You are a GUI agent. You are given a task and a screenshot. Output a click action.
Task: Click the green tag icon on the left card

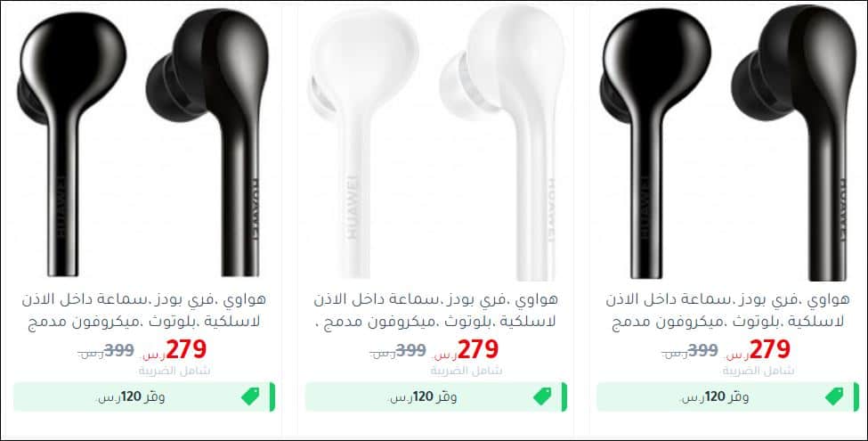coord(251,396)
